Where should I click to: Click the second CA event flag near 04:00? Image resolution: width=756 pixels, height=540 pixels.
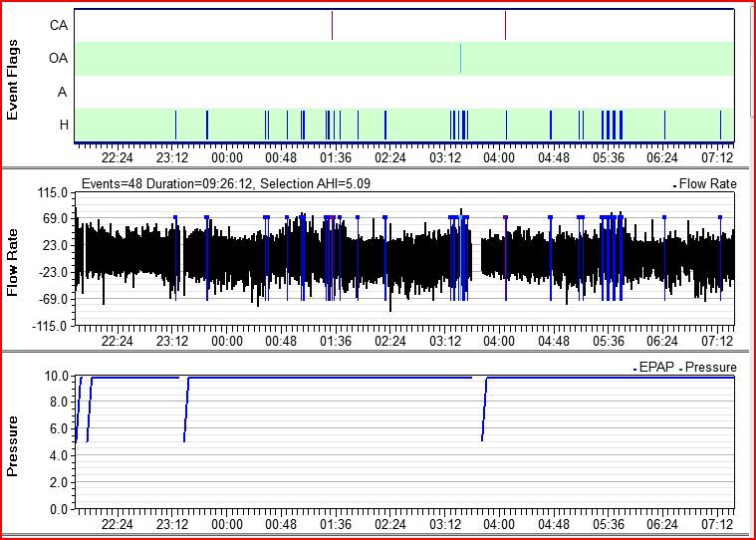click(505, 26)
